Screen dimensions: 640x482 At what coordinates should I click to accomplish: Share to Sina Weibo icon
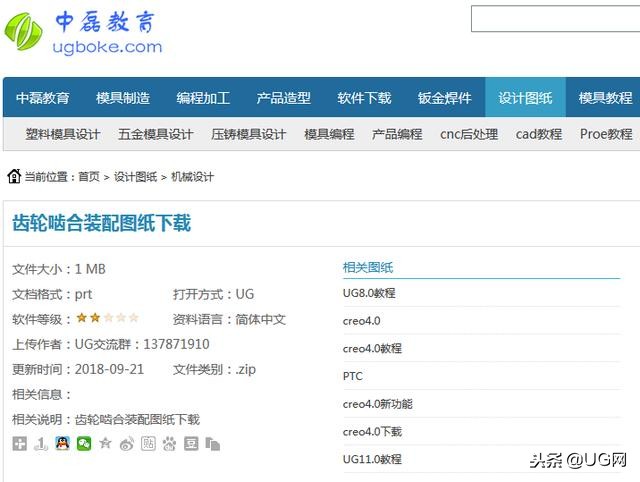coord(127,443)
